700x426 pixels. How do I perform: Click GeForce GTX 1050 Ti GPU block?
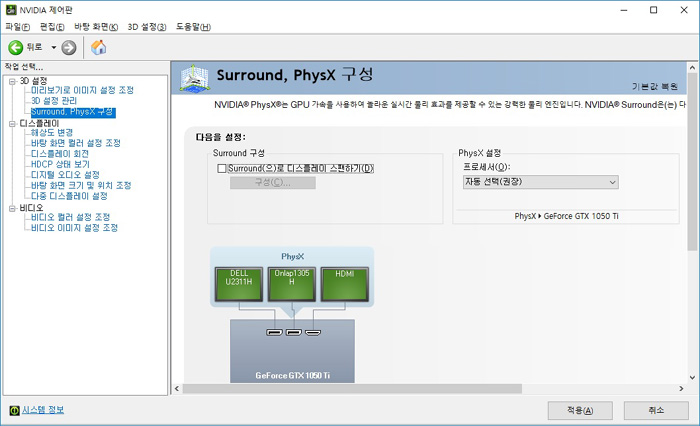[x=292, y=351]
